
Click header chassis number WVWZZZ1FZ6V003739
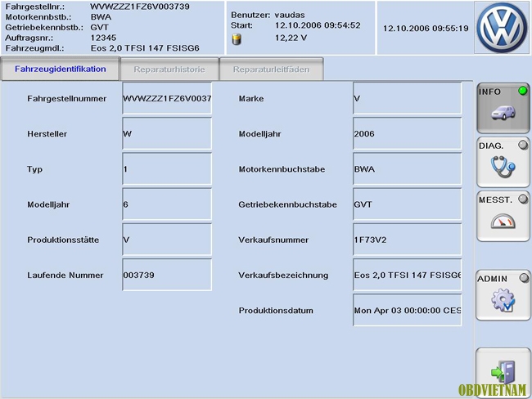[140, 7]
